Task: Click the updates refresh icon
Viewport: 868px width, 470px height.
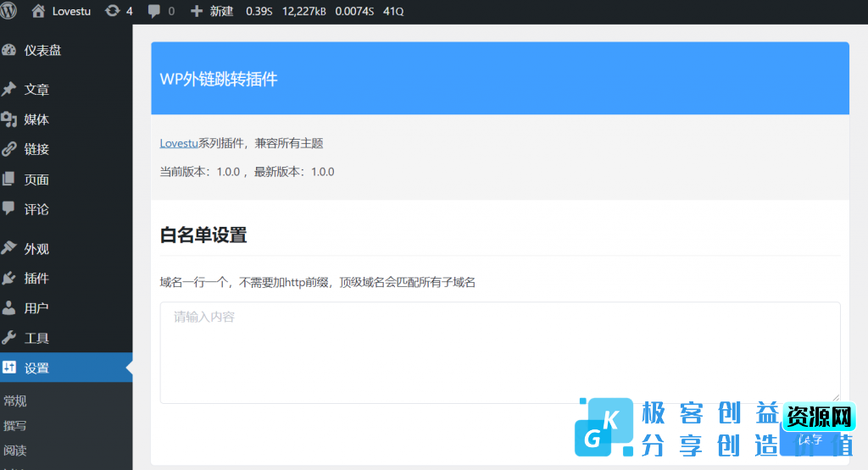Action: 113,10
